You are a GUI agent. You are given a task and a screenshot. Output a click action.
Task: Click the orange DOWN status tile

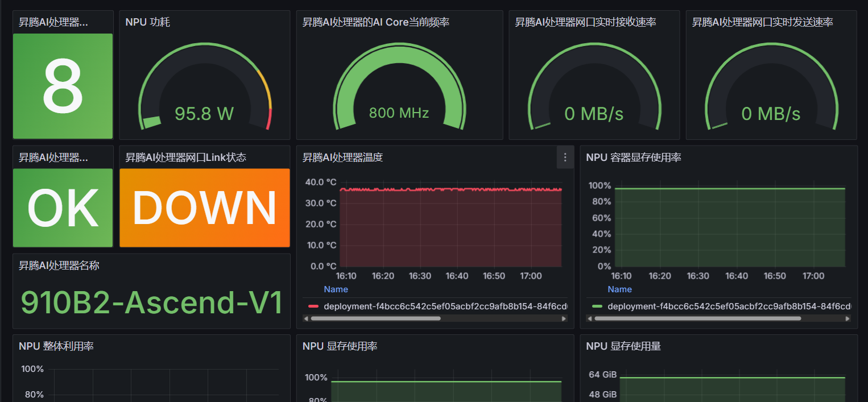point(205,208)
